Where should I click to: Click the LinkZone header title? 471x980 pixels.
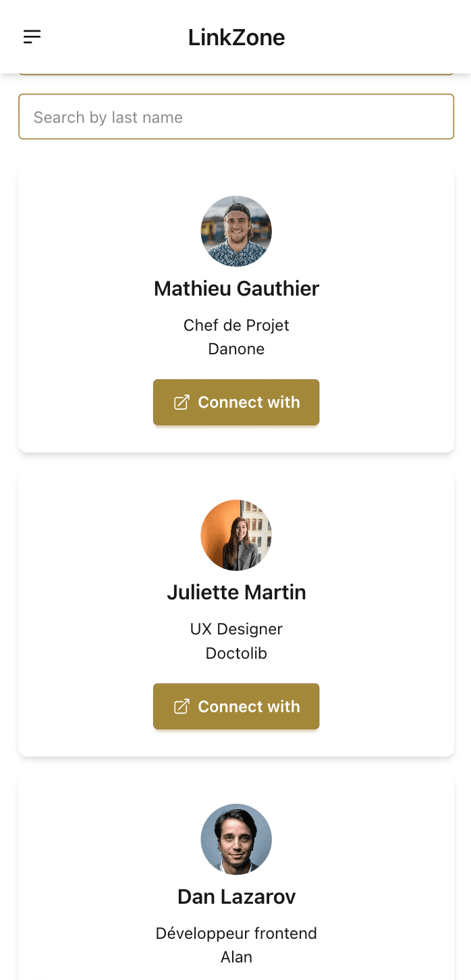(x=236, y=37)
